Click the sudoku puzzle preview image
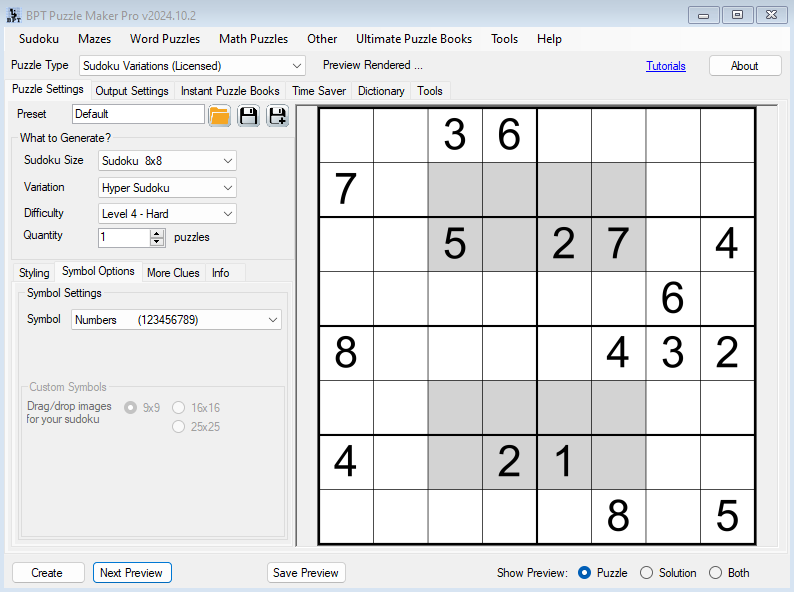794x592 pixels. point(537,326)
